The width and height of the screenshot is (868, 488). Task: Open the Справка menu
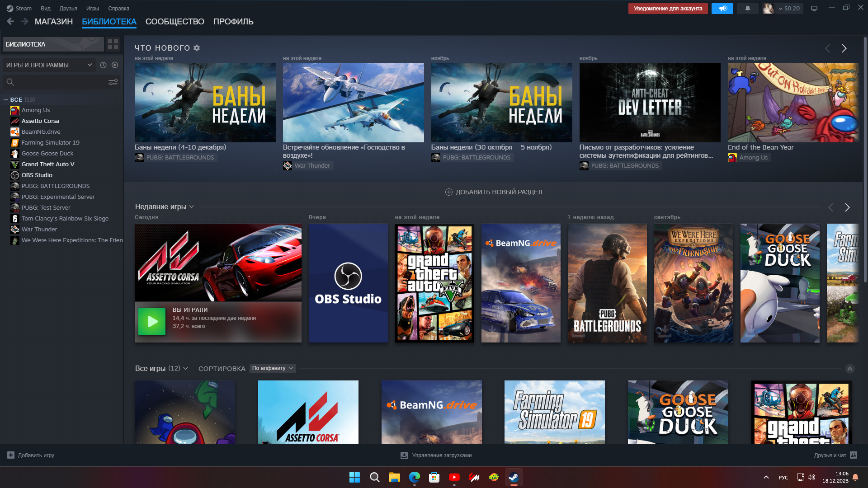click(118, 8)
